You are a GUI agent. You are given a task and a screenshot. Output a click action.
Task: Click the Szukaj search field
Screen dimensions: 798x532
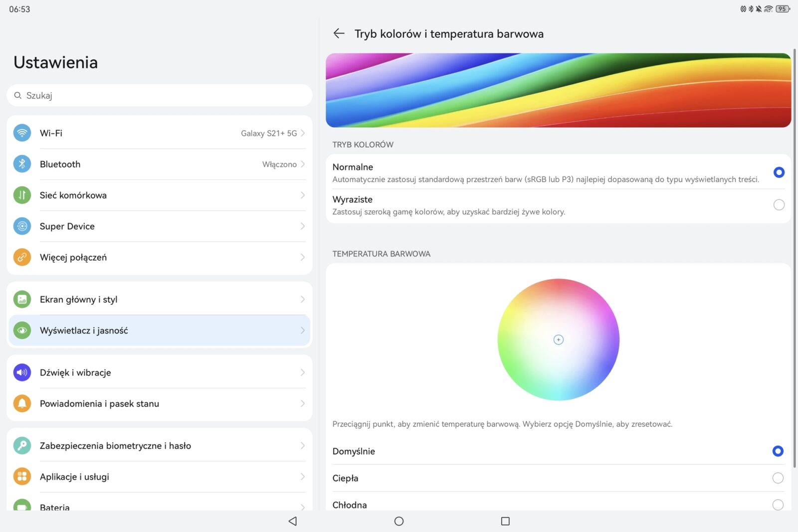160,95
